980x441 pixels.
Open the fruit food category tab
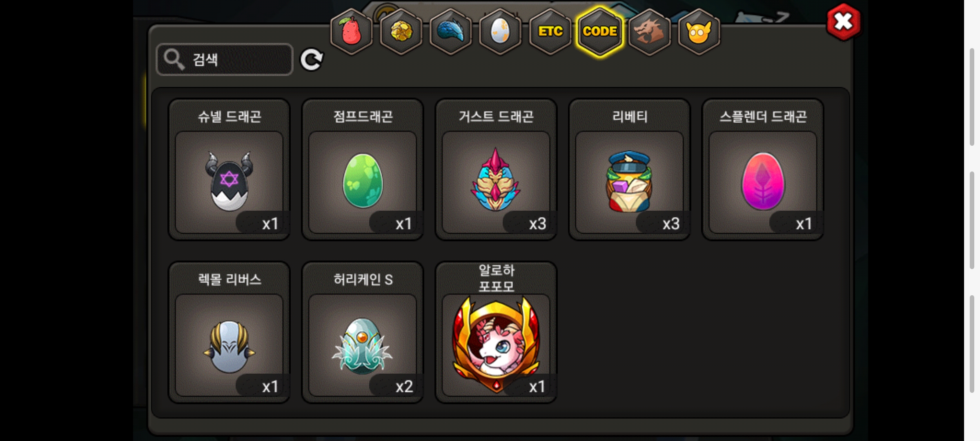tap(351, 32)
